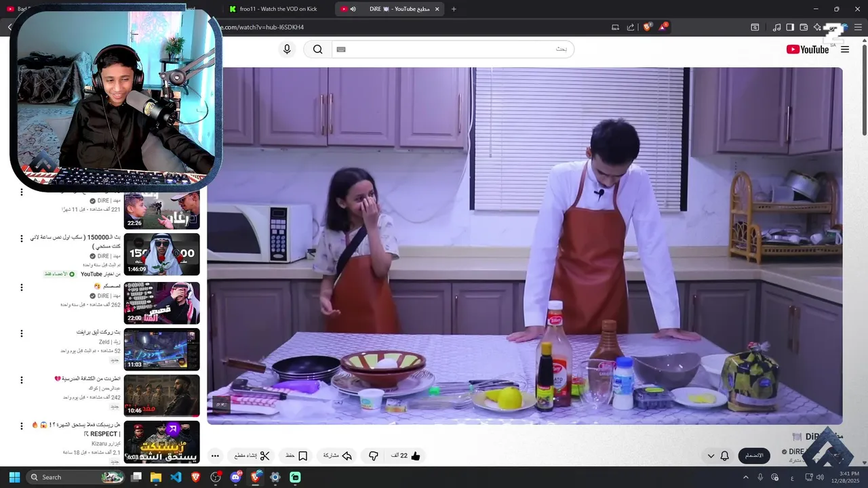This screenshot has width=868, height=488.
Task: Open the YouTube hamburger guide menu
Action: (x=845, y=49)
